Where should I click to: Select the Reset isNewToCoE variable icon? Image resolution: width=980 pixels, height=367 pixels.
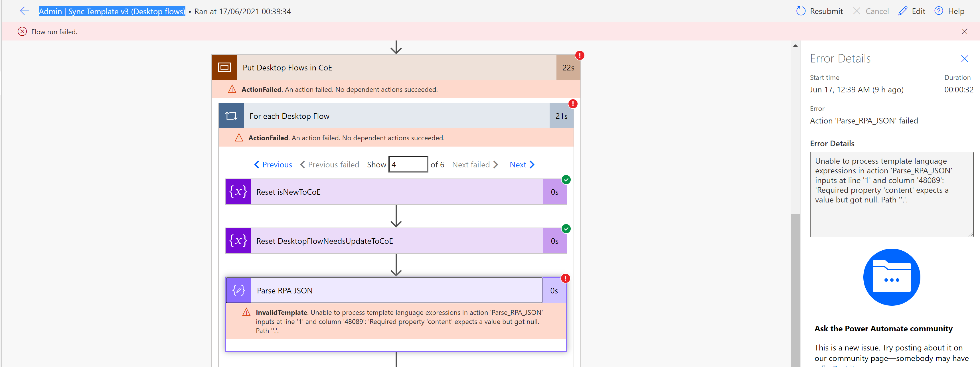(238, 192)
